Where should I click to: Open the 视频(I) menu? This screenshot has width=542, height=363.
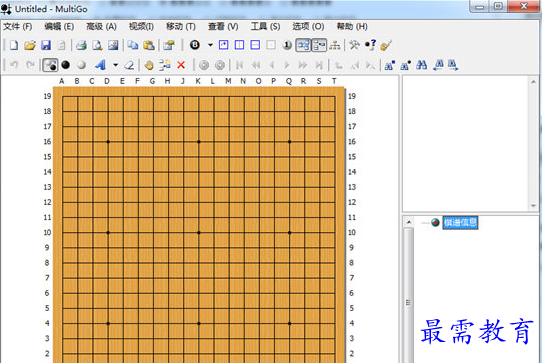pyautogui.click(x=141, y=27)
